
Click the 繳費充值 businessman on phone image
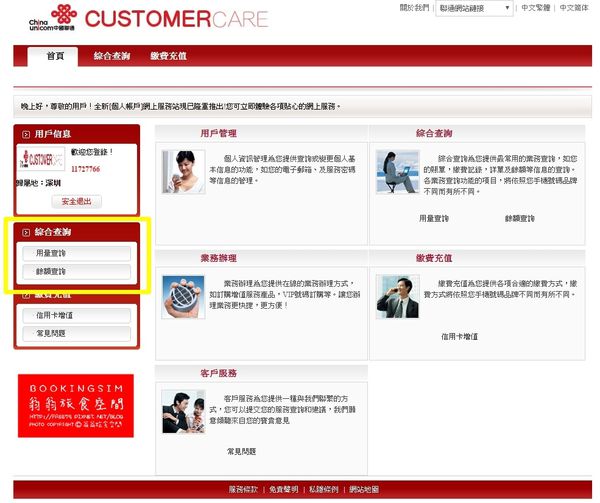point(397,296)
